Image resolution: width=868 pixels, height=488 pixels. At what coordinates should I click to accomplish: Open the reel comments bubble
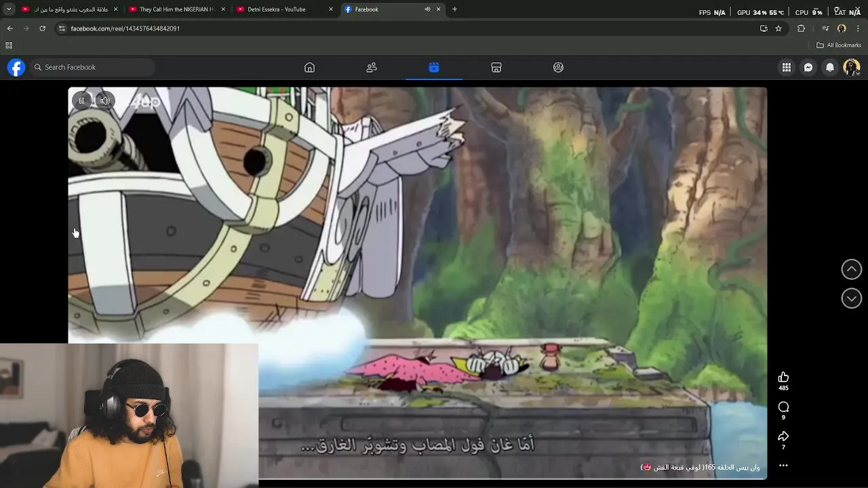[783, 407]
